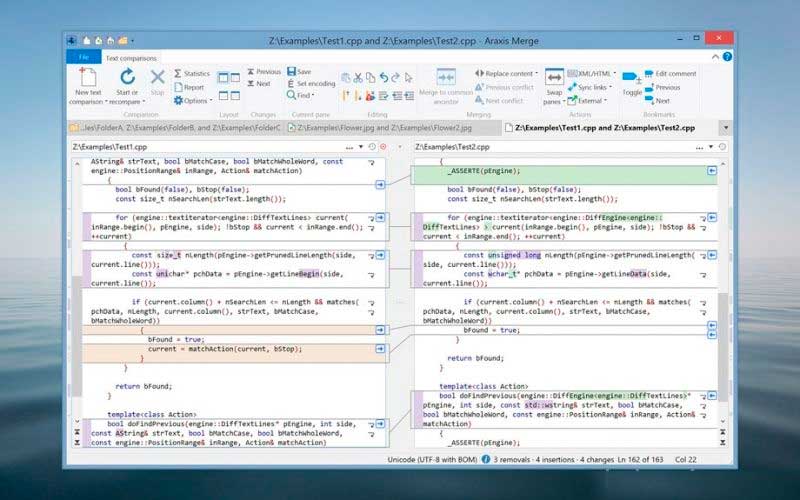Viewport: 800px width, 500px height.
Task: Click Unicode (UTF-8 with BOM) in status bar
Action: tap(433, 459)
